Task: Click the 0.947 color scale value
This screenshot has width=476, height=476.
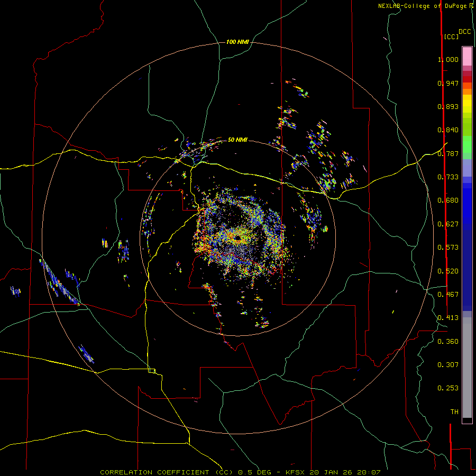Action: click(448, 83)
